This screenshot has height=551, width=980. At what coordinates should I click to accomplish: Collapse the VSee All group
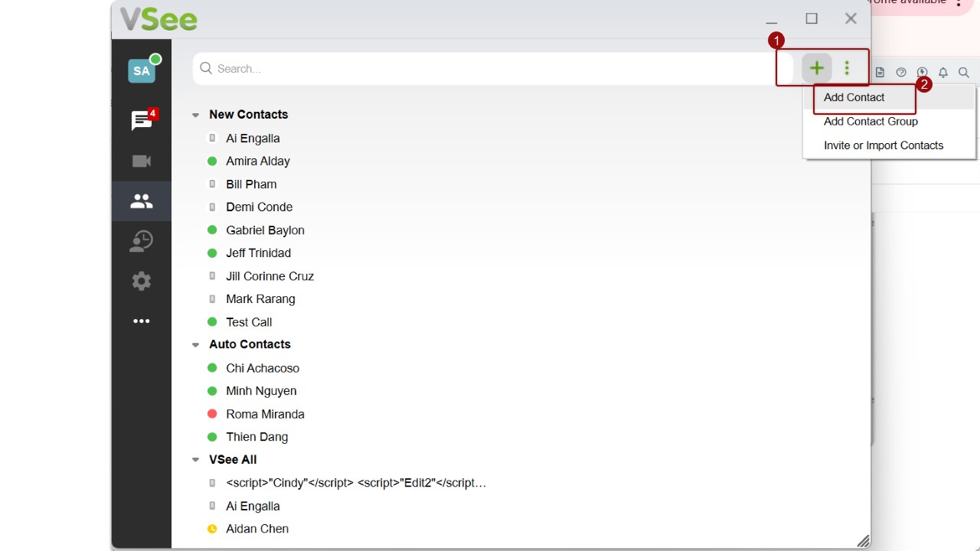tap(195, 460)
